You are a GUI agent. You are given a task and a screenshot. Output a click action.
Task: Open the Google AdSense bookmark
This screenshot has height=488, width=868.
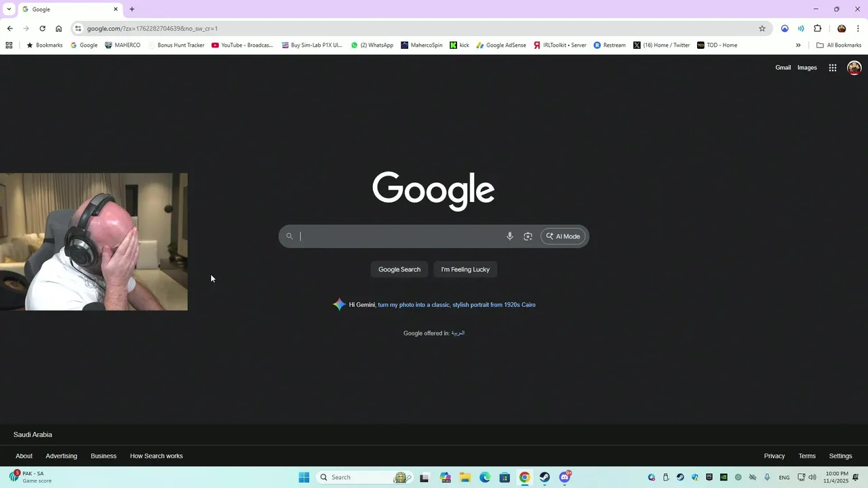[501, 45]
